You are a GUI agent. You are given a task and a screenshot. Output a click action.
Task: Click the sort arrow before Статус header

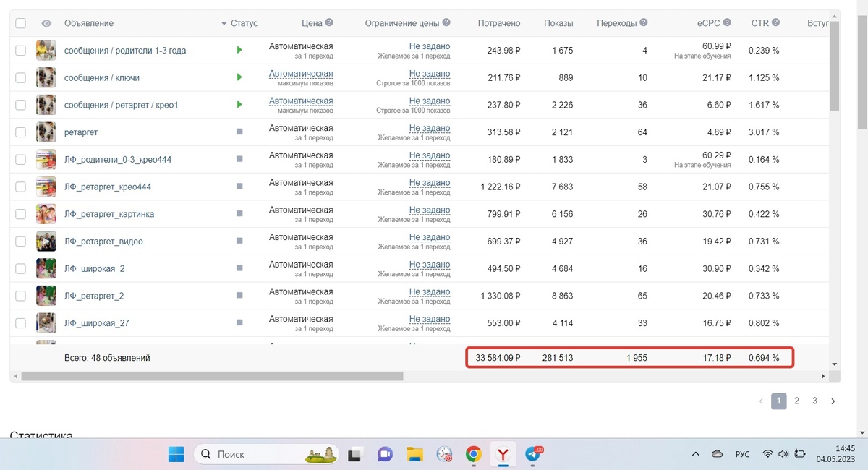point(224,24)
